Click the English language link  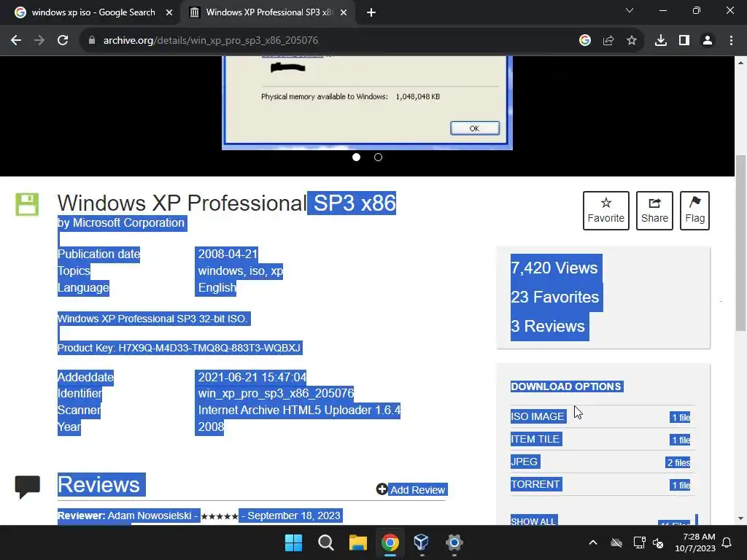[x=217, y=287]
